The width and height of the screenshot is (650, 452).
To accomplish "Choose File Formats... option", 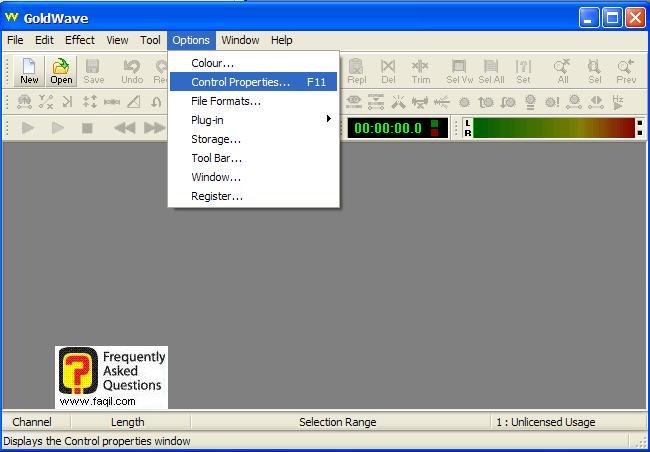I will coord(253,101).
